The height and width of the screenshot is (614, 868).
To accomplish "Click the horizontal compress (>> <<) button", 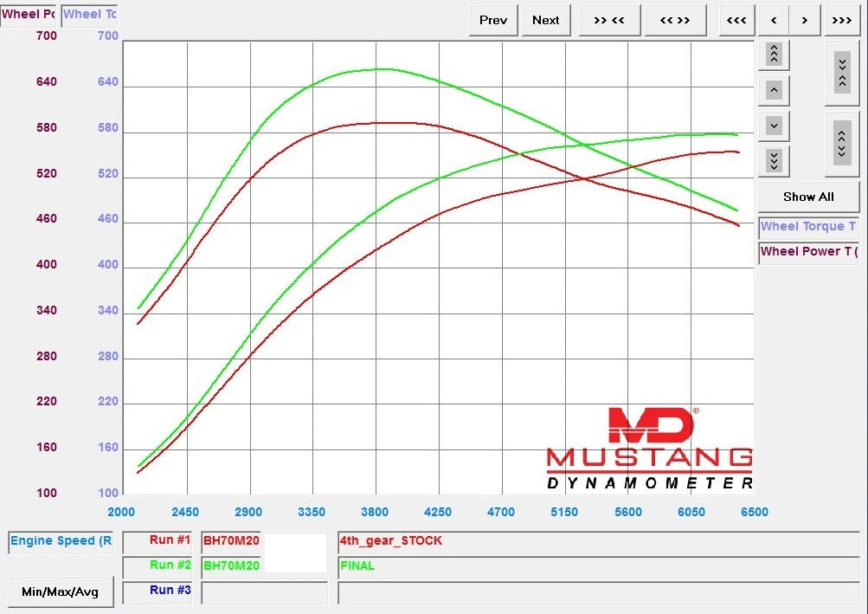I will point(609,20).
